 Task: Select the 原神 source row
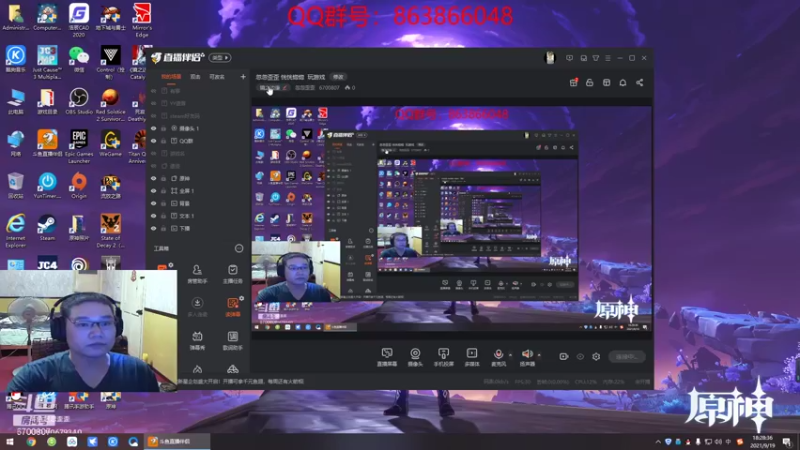pos(199,179)
